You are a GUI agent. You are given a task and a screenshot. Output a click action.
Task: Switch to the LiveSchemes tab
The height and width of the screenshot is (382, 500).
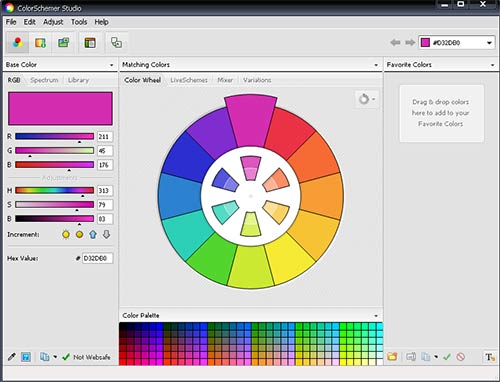click(x=189, y=80)
